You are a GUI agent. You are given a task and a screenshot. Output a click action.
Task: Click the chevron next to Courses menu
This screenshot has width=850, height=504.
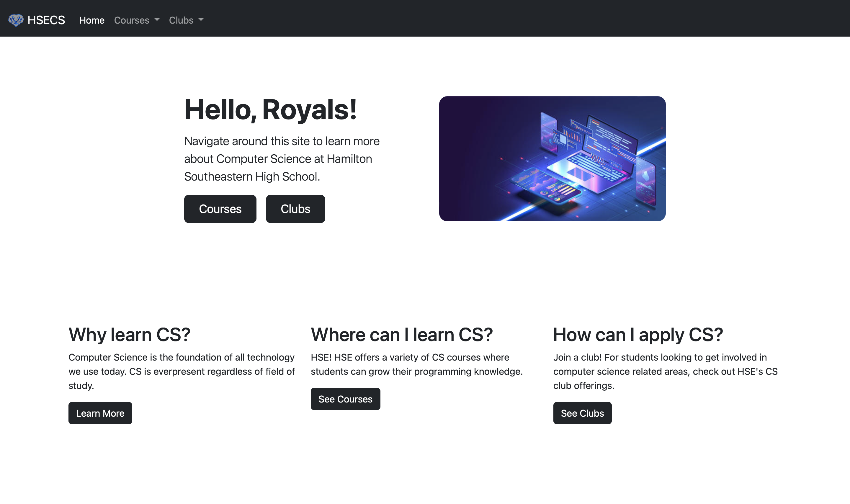(x=157, y=21)
